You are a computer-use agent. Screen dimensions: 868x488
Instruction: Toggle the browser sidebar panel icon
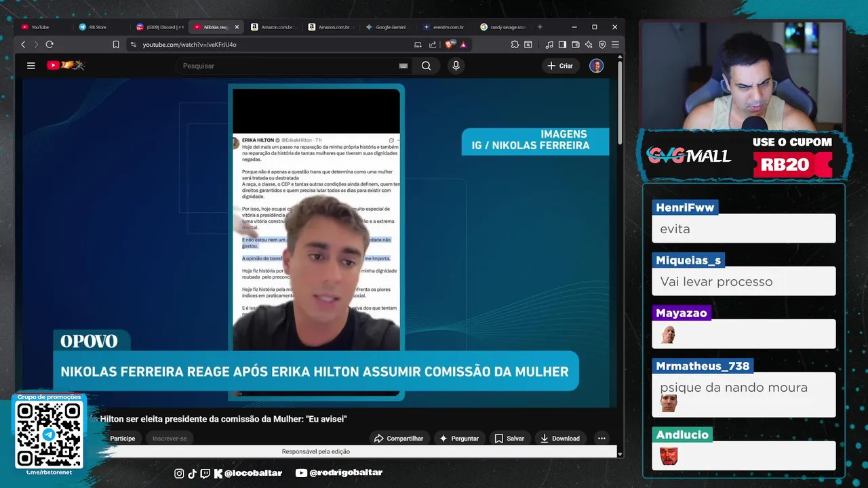click(562, 45)
